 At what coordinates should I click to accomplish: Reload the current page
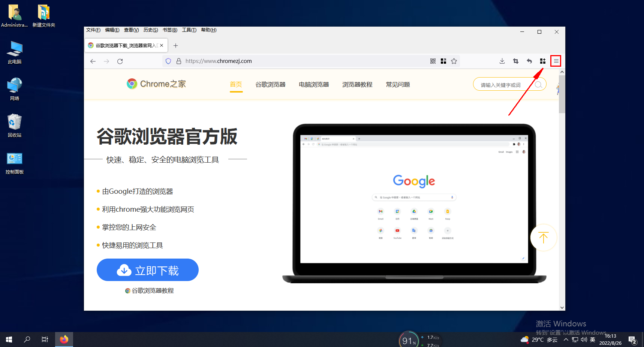[x=120, y=61]
